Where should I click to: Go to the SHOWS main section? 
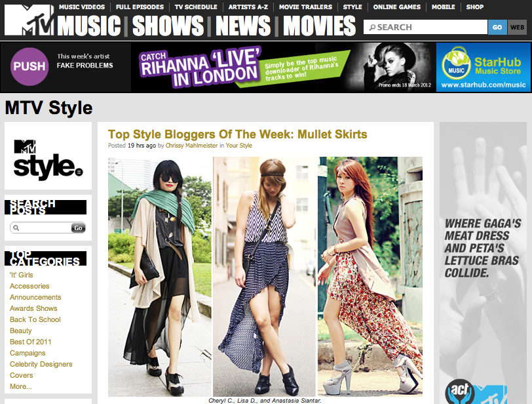(168, 26)
